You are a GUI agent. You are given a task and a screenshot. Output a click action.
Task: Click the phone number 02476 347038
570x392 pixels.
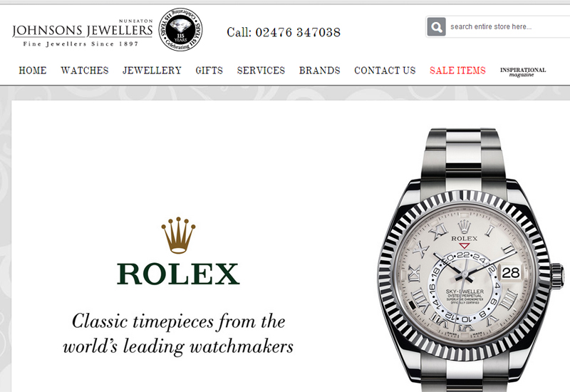click(x=298, y=32)
